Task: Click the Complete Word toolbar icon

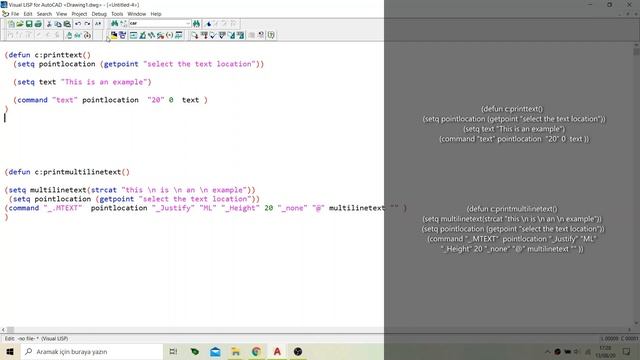Action: tap(98, 24)
